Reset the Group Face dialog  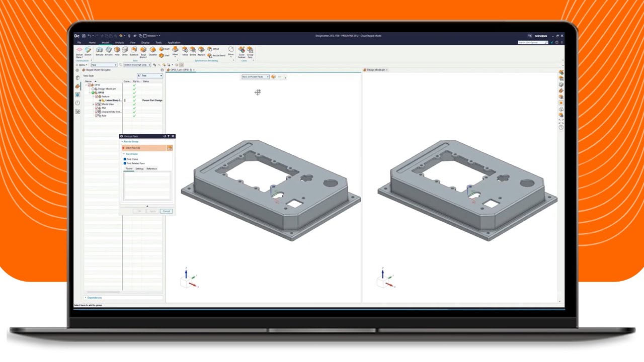165,136
